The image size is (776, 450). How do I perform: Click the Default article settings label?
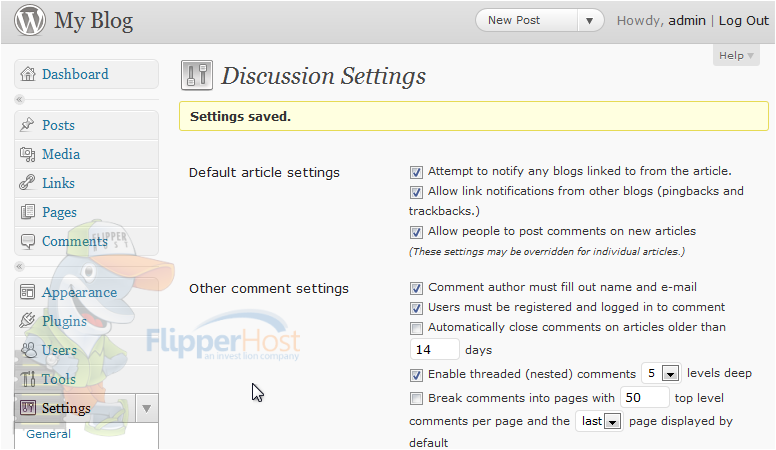click(x=264, y=173)
